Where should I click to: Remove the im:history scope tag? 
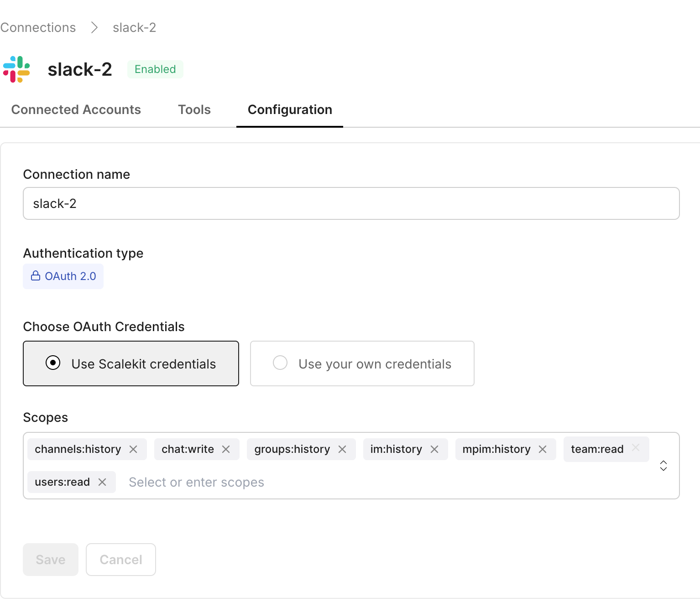[434, 449]
